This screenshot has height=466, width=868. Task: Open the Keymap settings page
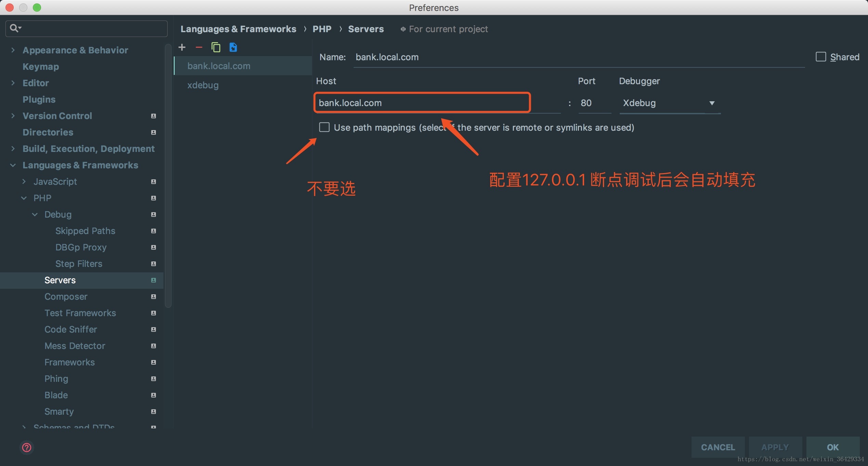[x=41, y=66]
